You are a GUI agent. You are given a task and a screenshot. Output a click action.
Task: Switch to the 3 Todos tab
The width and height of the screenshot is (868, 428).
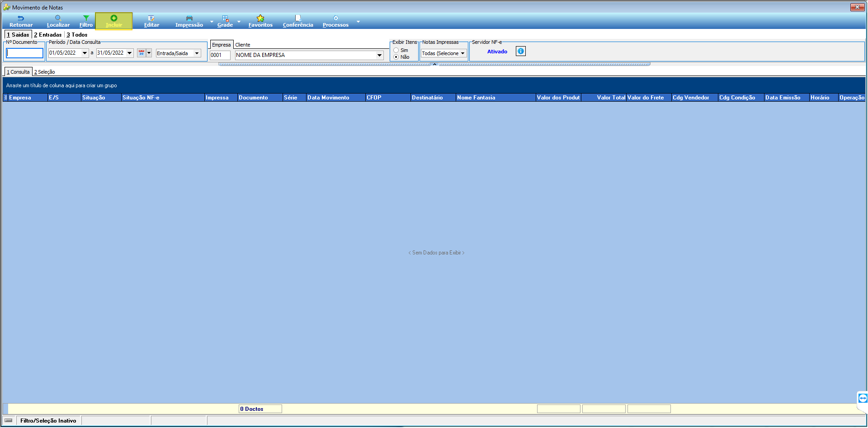[x=77, y=35]
